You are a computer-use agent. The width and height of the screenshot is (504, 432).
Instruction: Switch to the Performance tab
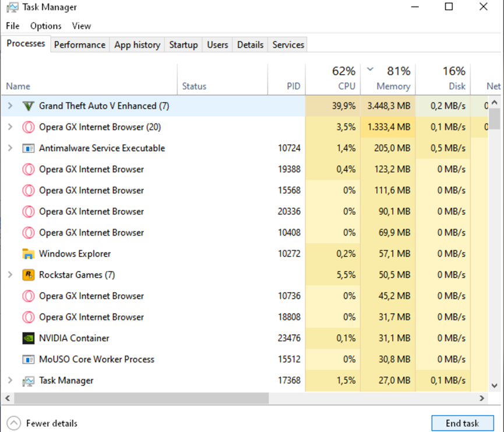(x=80, y=45)
